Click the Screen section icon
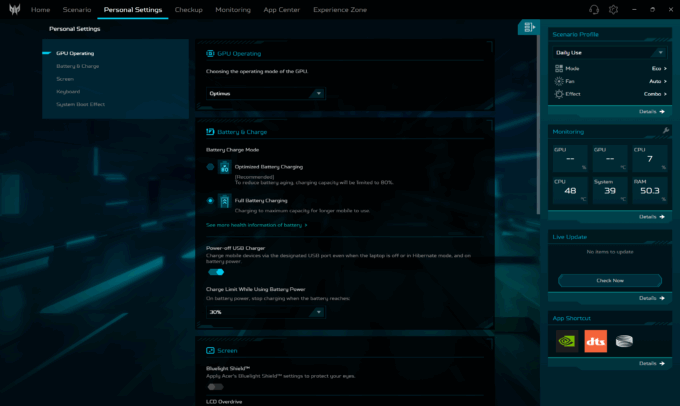680x406 pixels. pos(210,350)
